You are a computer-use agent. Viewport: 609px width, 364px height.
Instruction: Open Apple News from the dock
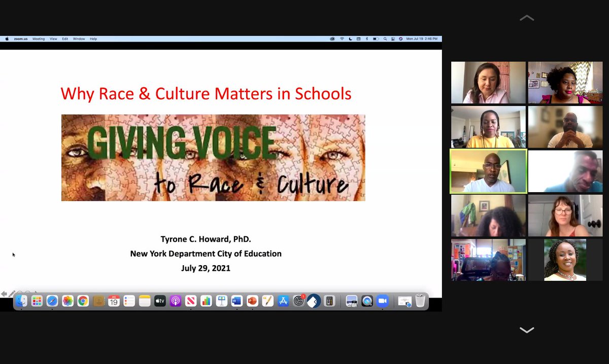coord(191,301)
